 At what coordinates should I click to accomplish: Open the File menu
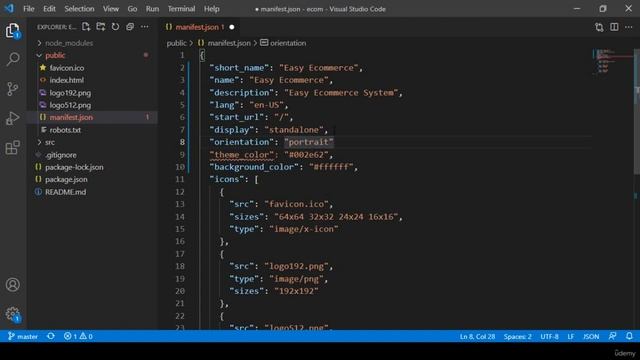click(x=29, y=9)
